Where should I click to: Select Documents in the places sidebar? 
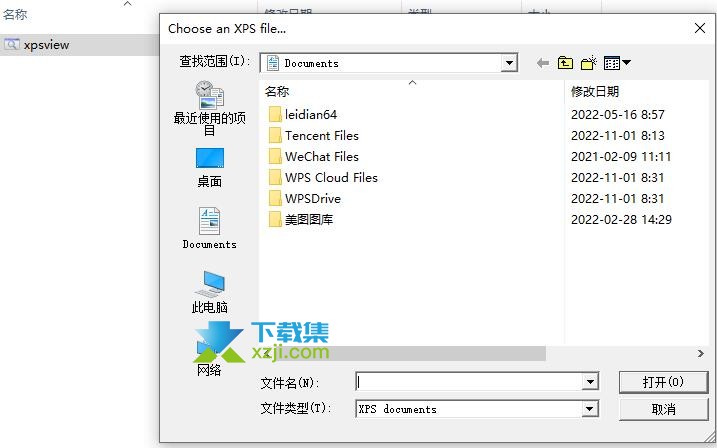(209, 228)
